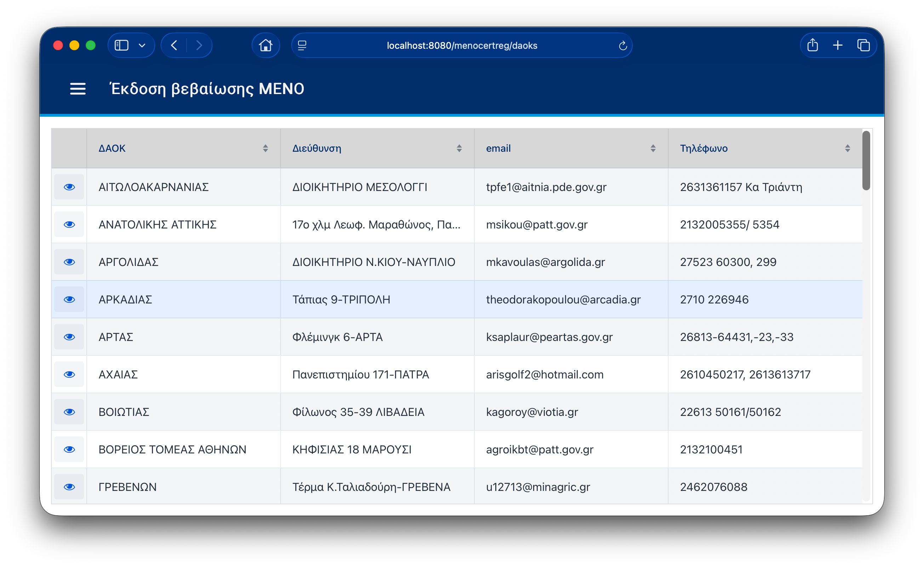Click the email column header
Viewport: 924px width, 568px height.
pyautogui.click(x=498, y=149)
